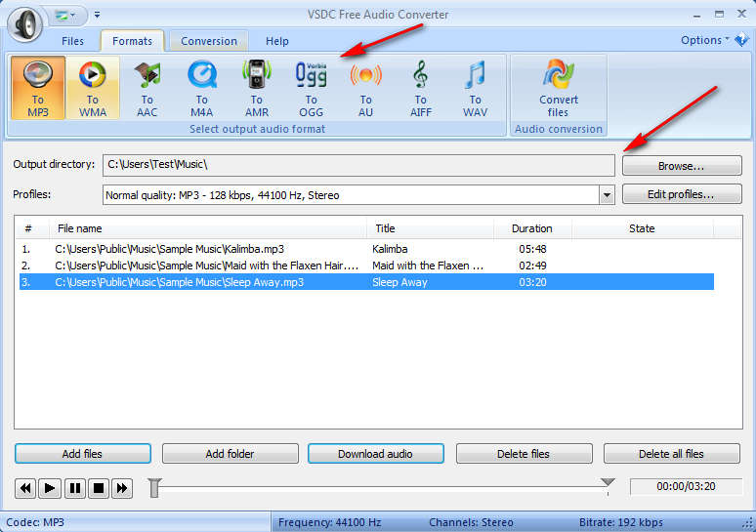
Task: Click the end marker triangle on seek bar
Action: 608,482
